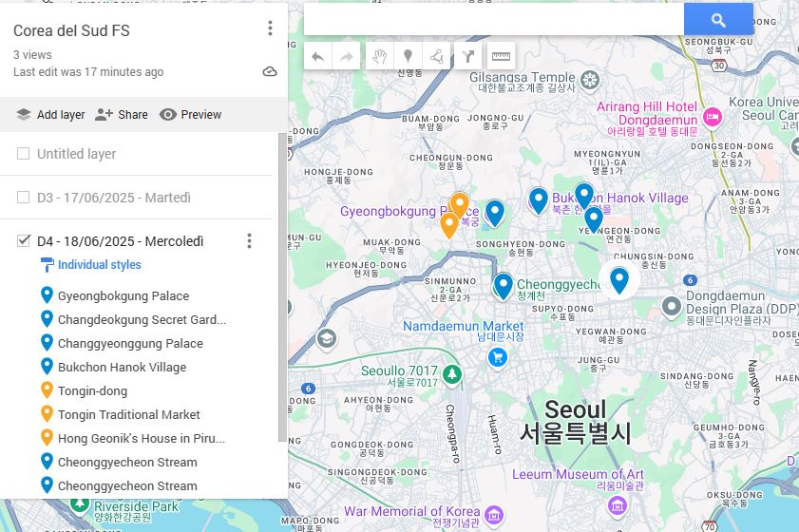Select Tongin Traditional Market in list
Viewport: 799px width, 532px height.
[x=128, y=414]
